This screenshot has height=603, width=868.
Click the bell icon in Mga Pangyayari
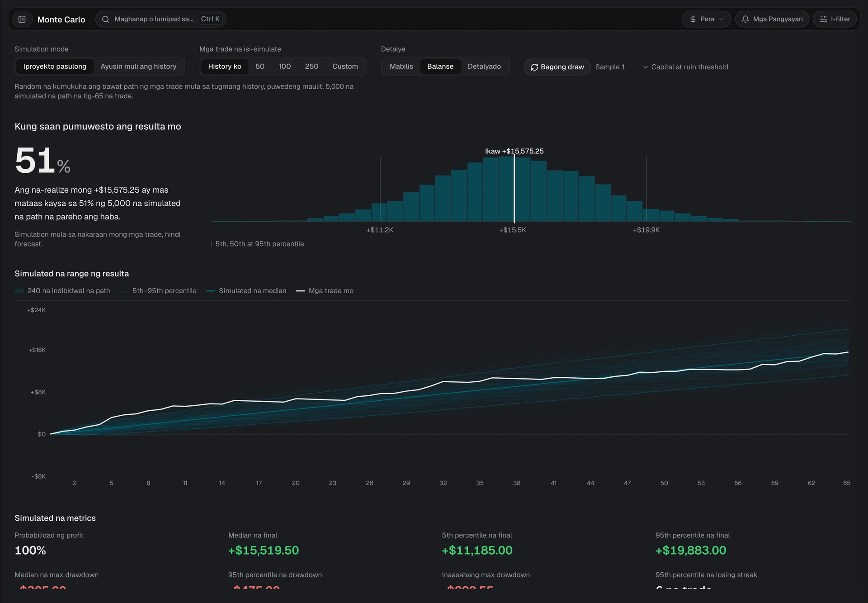(x=745, y=19)
